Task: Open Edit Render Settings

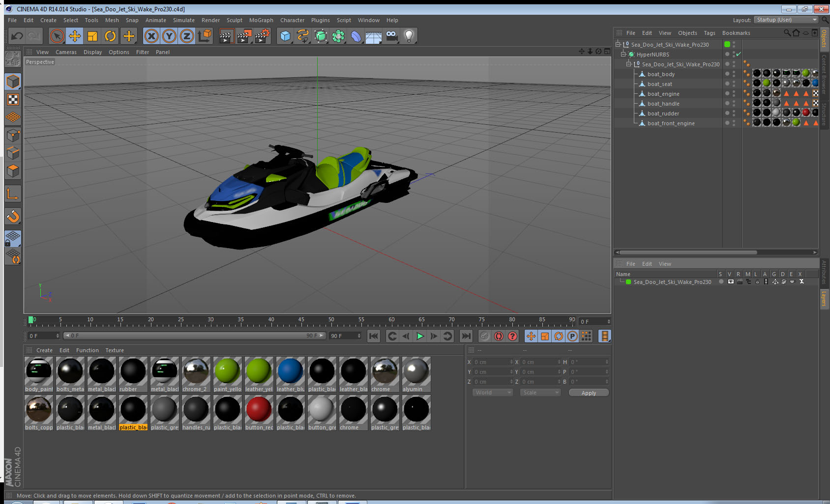Action: point(262,36)
